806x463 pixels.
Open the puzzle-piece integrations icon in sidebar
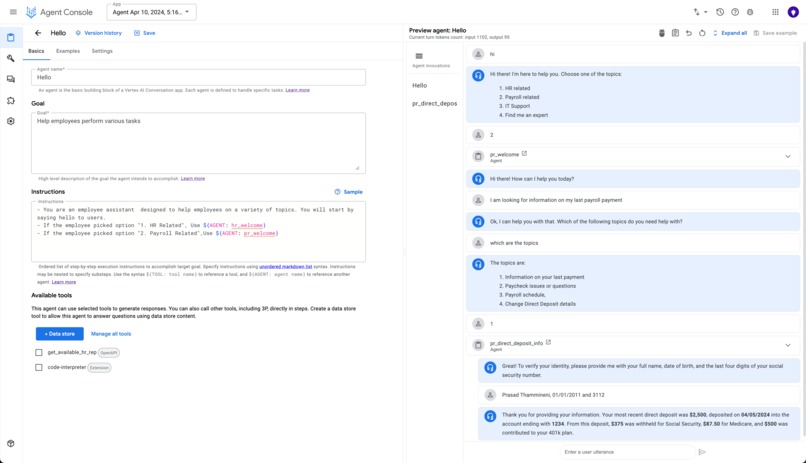click(11, 100)
